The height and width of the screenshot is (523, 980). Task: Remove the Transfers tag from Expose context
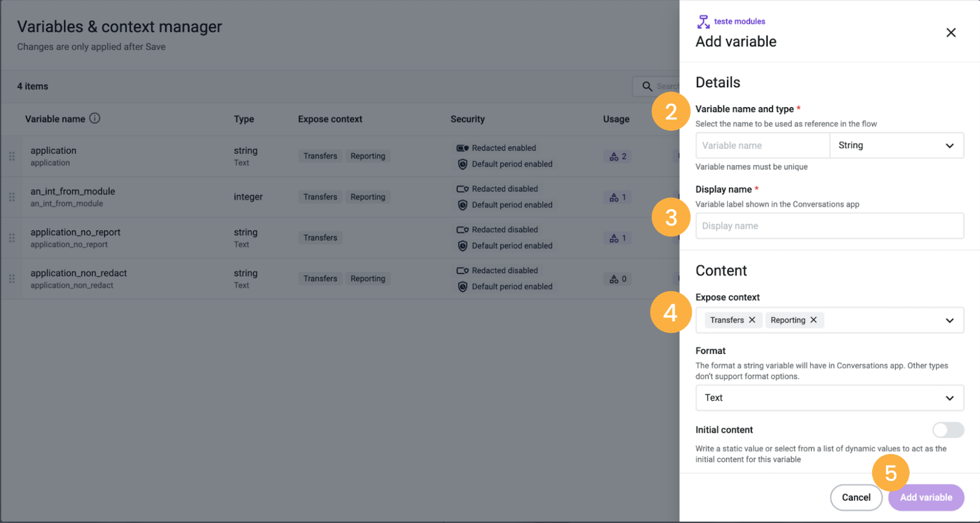coord(752,320)
